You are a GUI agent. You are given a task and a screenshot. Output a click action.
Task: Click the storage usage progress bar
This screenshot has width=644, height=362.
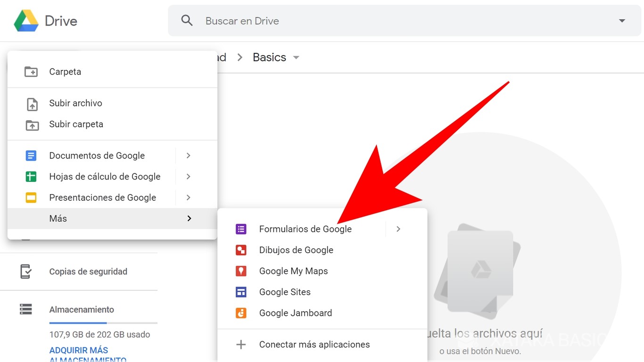(x=103, y=323)
